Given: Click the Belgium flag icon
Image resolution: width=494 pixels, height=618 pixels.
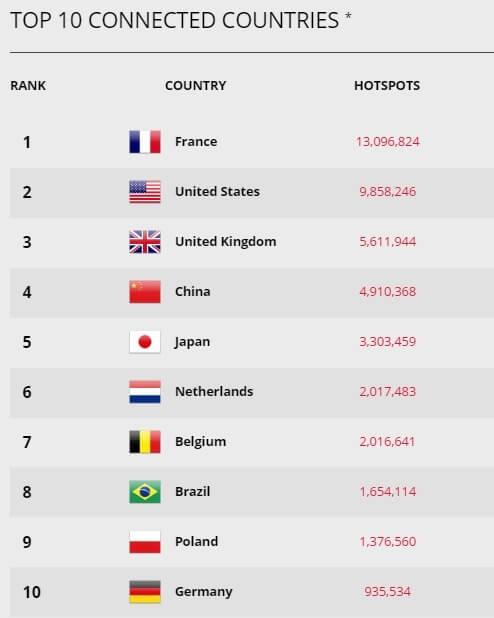Looking at the screenshot, I should click(145, 442).
